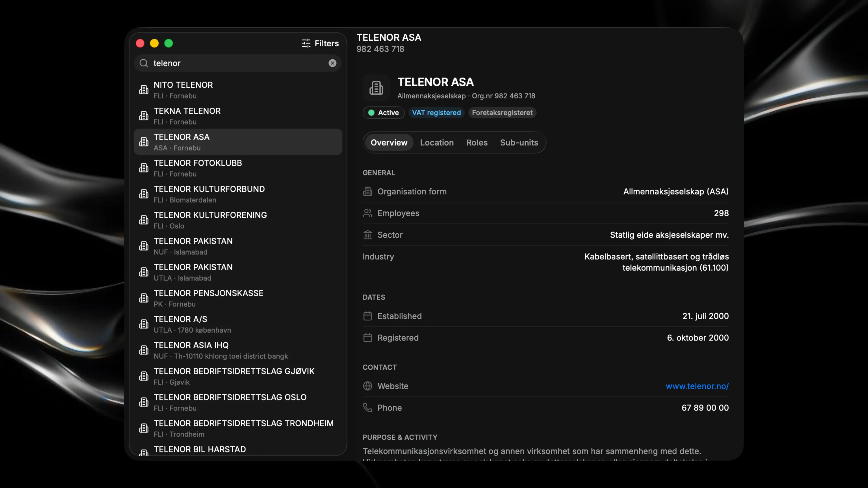Viewport: 868px width, 488px height.
Task: Click industry code text (61.100)
Action: [714, 268]
